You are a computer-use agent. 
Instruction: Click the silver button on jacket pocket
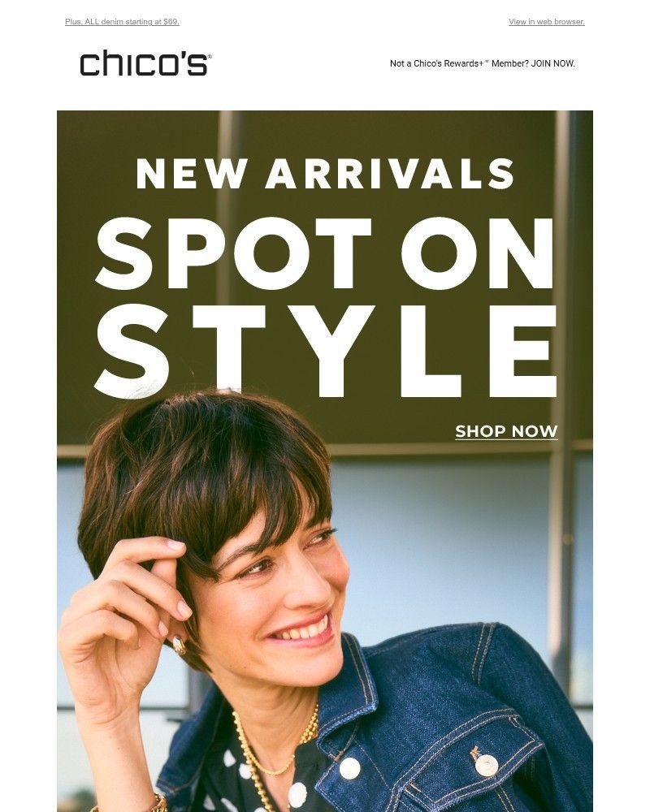[x=486, y=765]
